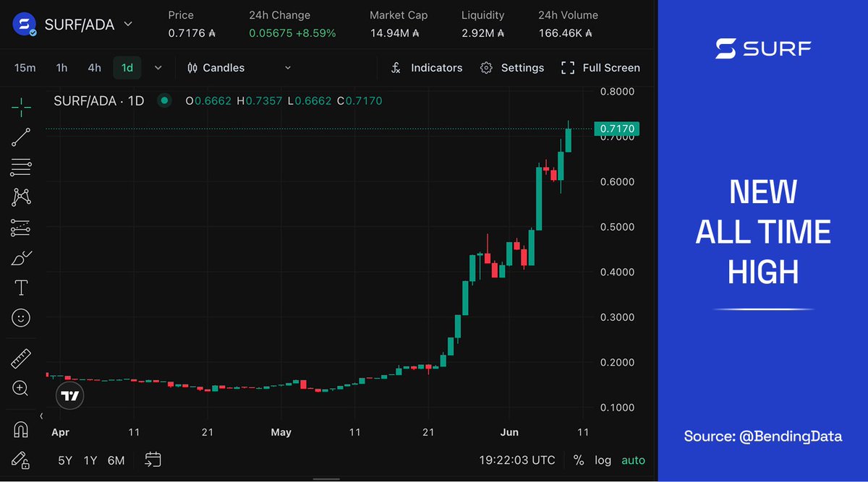868x482 pixels.
Task: Activate the zoom in tool
Action: 21,388
